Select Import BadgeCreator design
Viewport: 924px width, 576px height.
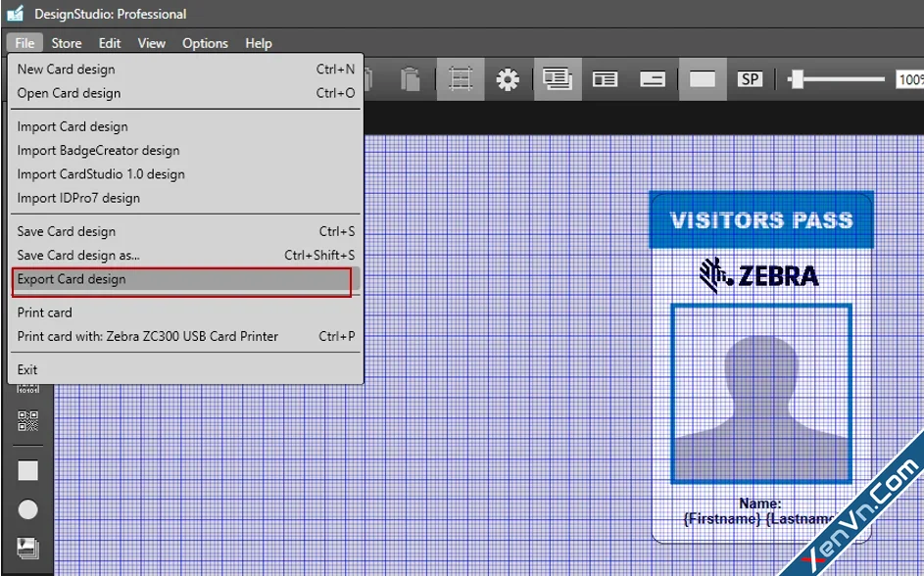[x=185, y=150]
